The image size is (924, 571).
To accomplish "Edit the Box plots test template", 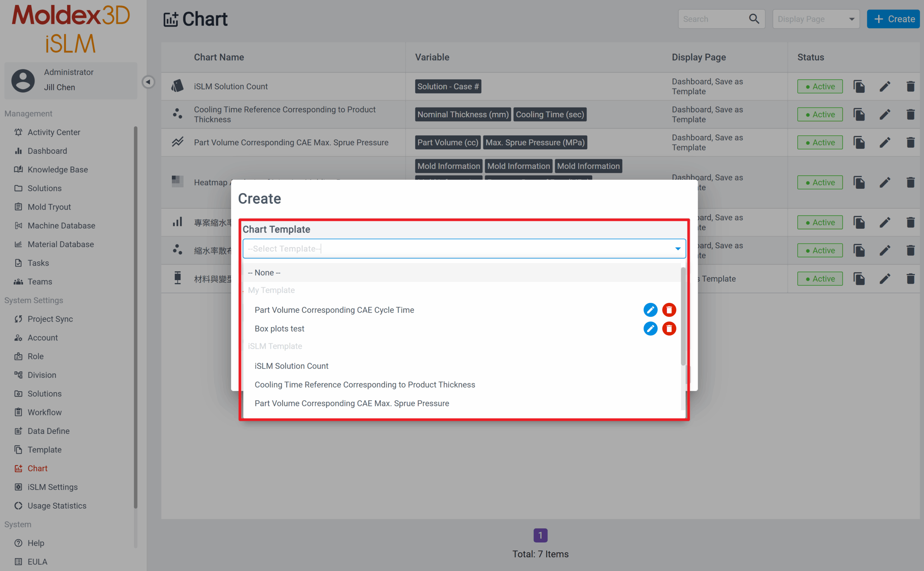I will point(650,328).
